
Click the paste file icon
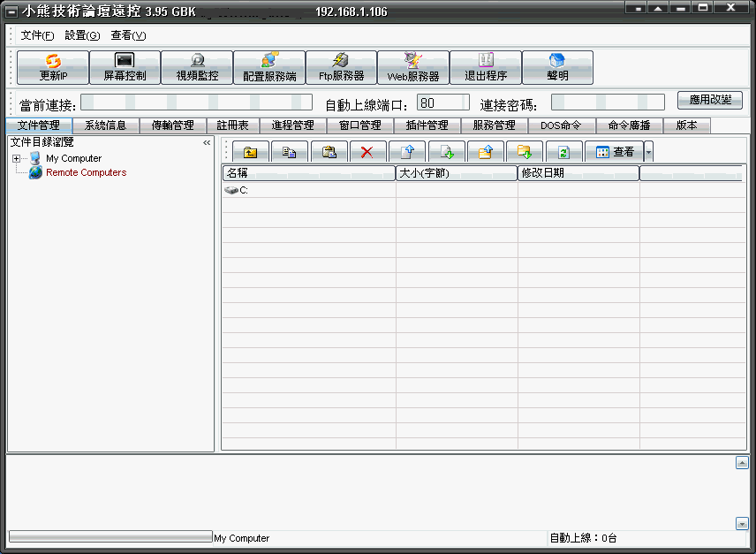[329, 152]
